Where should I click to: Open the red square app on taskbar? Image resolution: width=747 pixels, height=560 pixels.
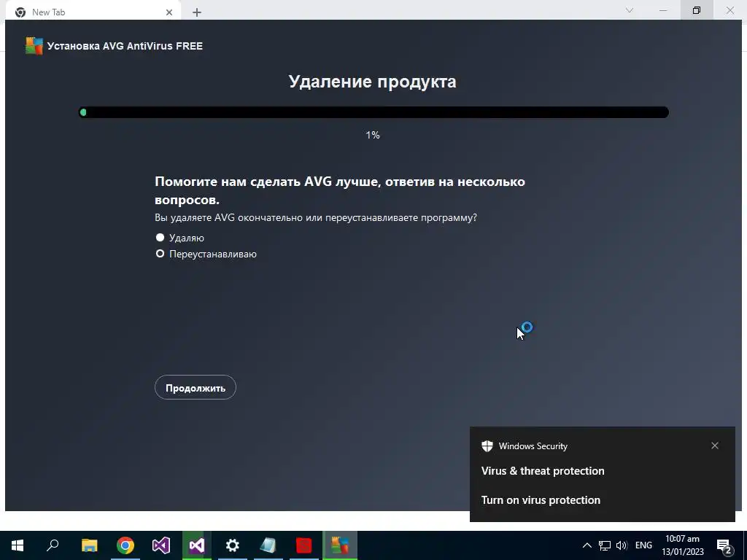[304, 545]
